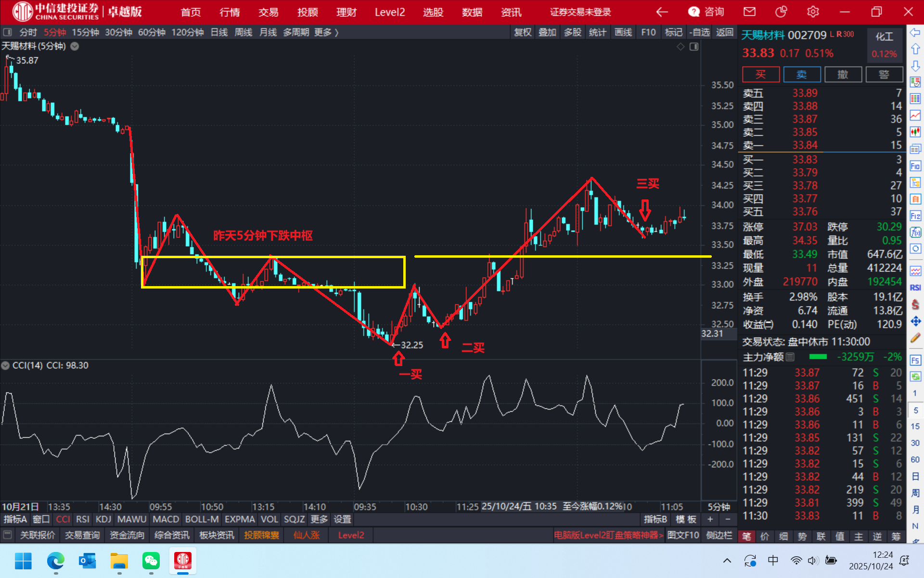This screenshot has height=578, width=924.
Task: Select the pencil drawing tool icon
Action: click(x=915, y=338)
